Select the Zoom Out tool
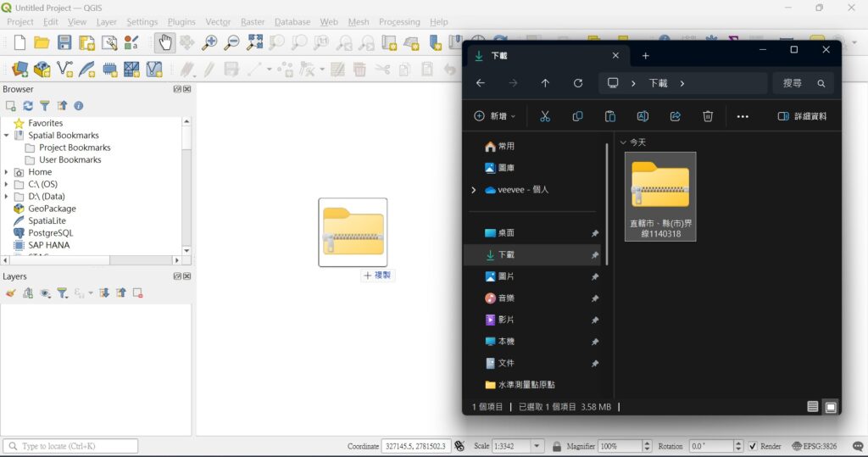This screenshot has height=457, width=868. 232,42
